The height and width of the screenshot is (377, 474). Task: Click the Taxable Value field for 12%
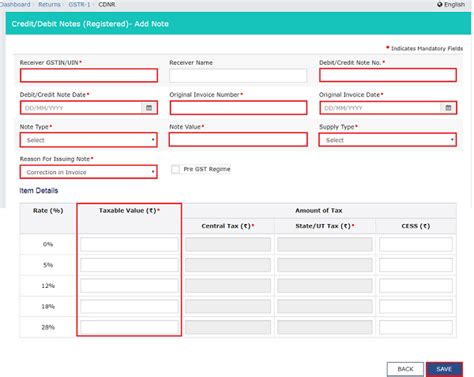pyautogui.click(x=129, y=286)
